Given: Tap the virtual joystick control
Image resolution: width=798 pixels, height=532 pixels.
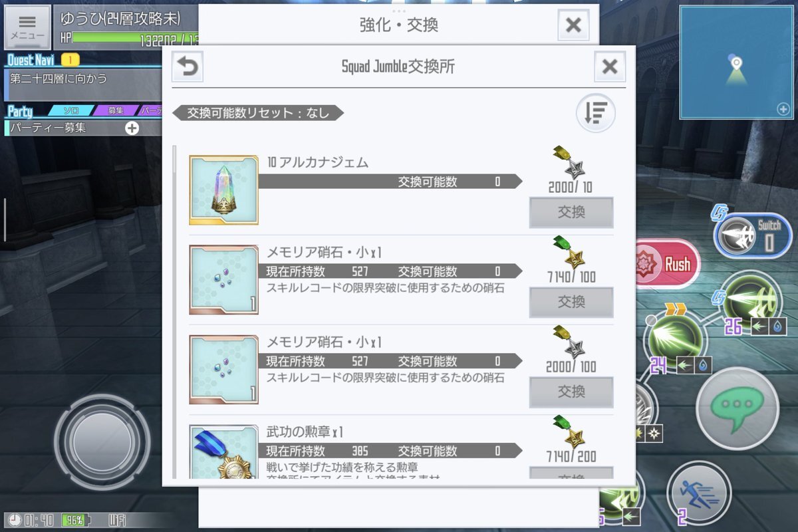Looking at the screenshot, I should pos(102,440).
